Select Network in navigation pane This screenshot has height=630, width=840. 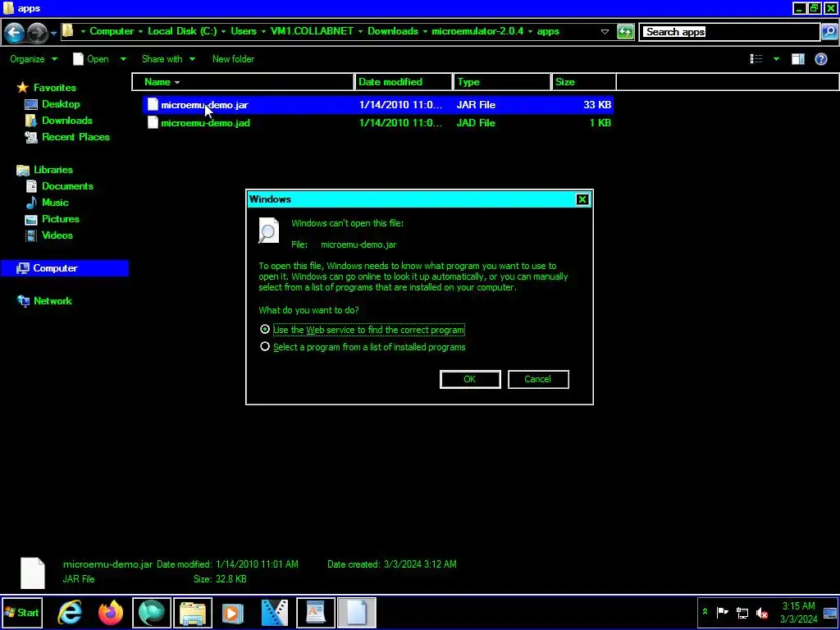click(x=52, y=301)
